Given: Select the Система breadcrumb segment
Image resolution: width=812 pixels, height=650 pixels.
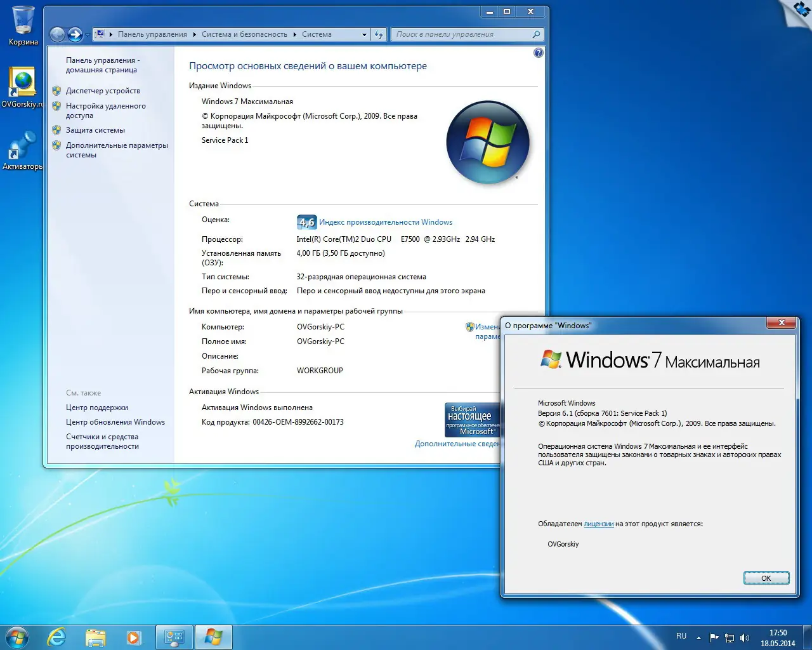Looking at the screenshot, I should 317,34.
